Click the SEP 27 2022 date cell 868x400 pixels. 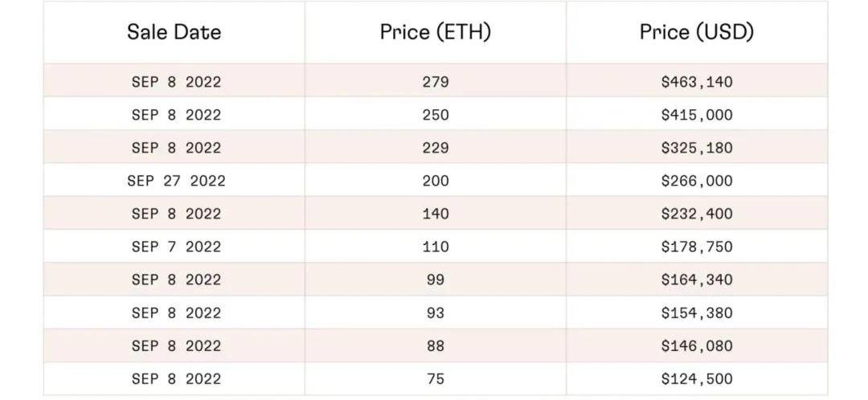point(176,181)
